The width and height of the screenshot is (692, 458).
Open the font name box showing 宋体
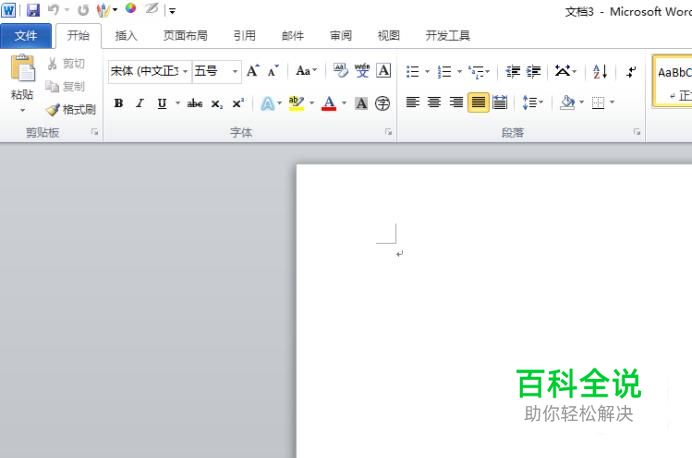(150, 71)
